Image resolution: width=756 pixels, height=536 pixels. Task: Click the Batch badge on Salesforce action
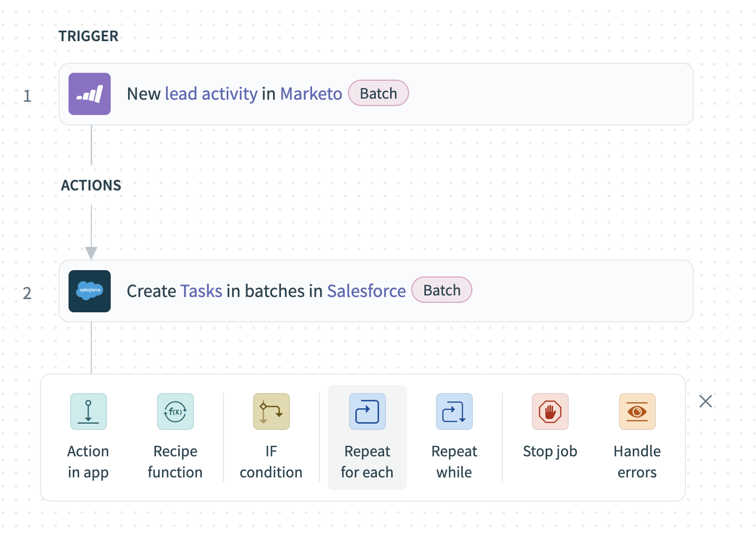click(x=442, y=290)
